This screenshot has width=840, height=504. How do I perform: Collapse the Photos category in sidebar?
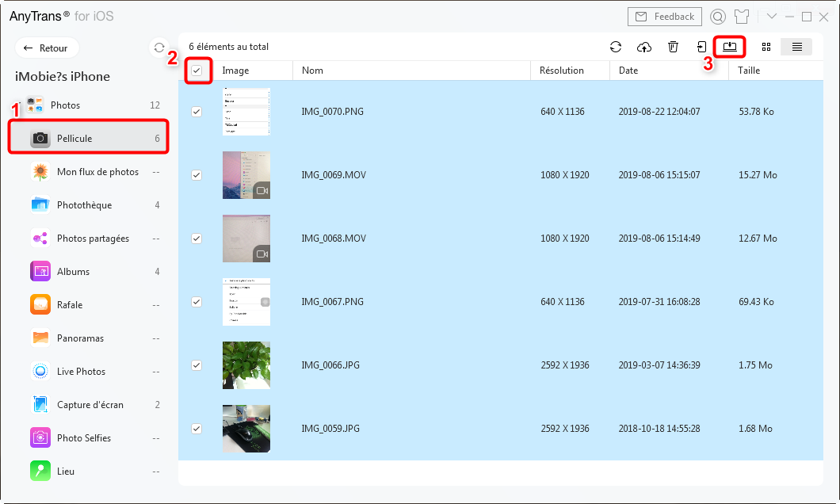pyautogui.click(x=65, y=105)
